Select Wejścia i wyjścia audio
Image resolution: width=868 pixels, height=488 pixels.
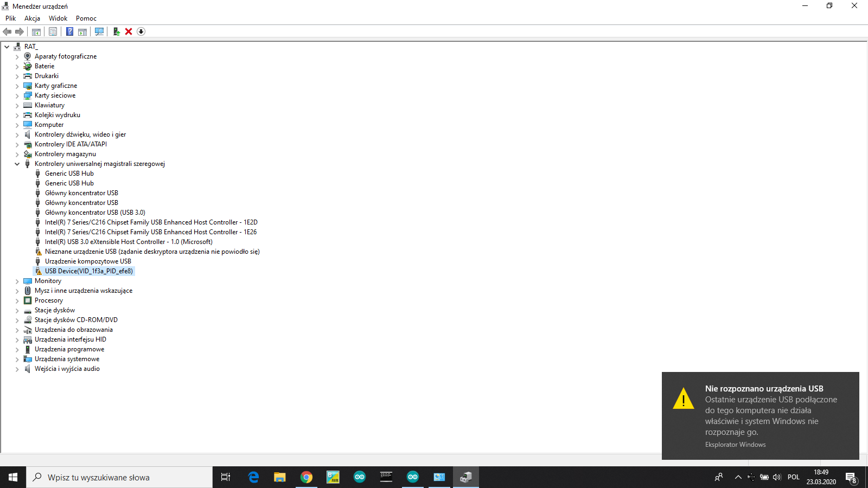click(67, 369)
